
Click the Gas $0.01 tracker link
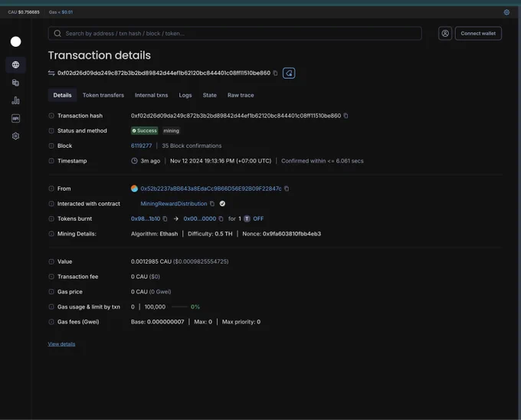tap(67, 12)
